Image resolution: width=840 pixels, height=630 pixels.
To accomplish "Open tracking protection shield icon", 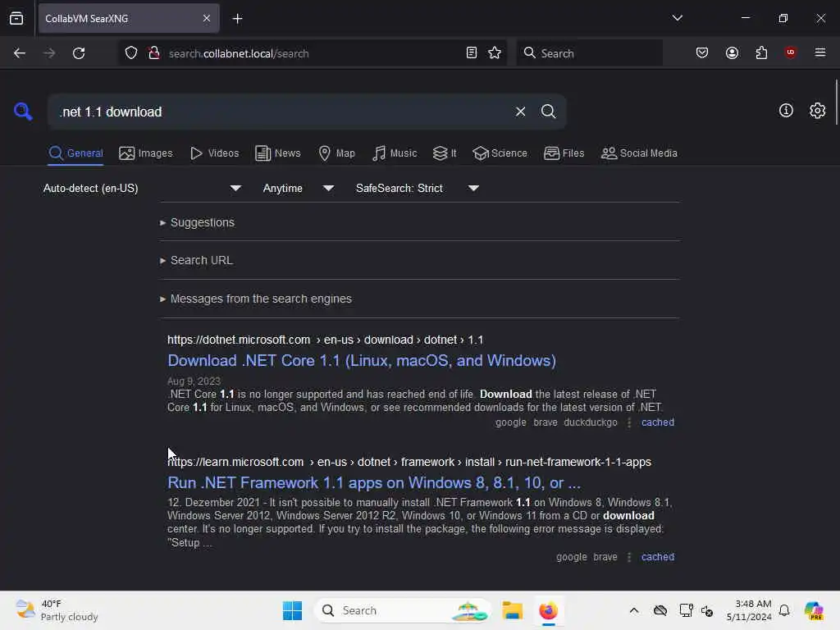I will [131, 53].
